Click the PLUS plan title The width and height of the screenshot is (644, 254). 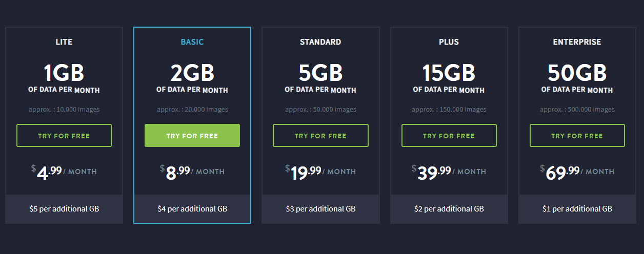tap(449, 42)
